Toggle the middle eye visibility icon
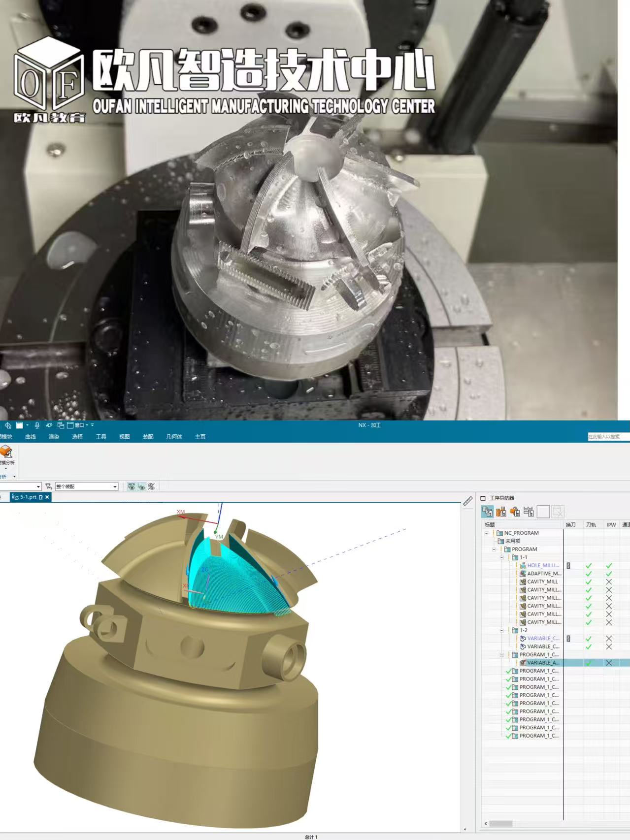630x840 pixels. click(x=141, y=486)
